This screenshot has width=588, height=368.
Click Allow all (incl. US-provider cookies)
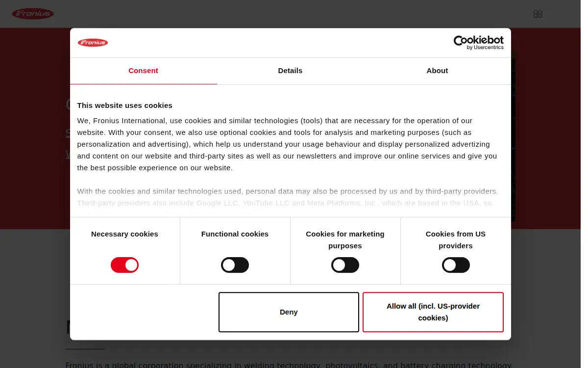[x=433, y=312]
